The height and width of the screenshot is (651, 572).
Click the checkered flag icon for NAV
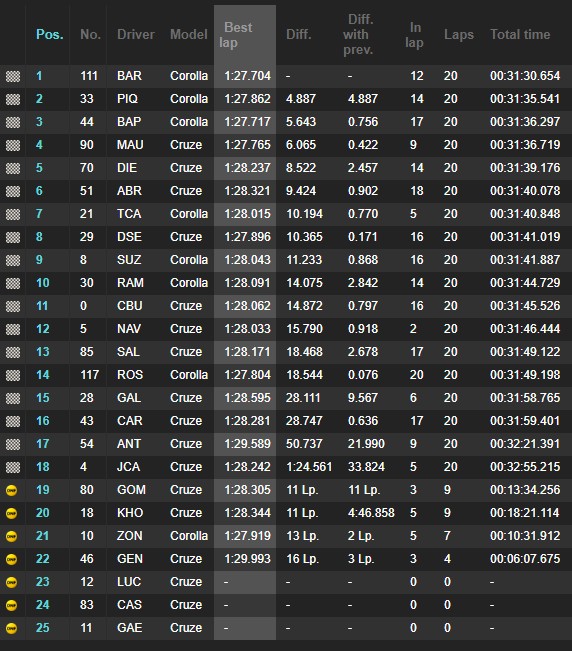pos(12,329)
